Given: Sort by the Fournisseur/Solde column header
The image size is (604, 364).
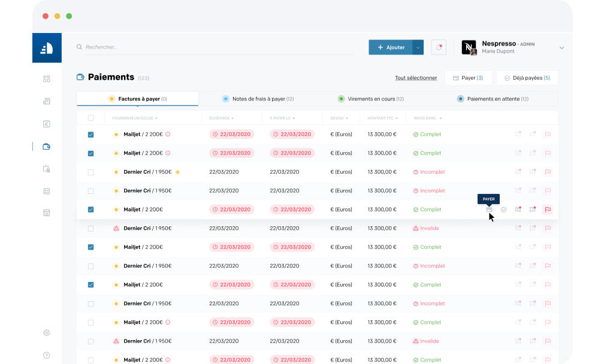Looking at the screenshot, I should click(x=135, y=118).
